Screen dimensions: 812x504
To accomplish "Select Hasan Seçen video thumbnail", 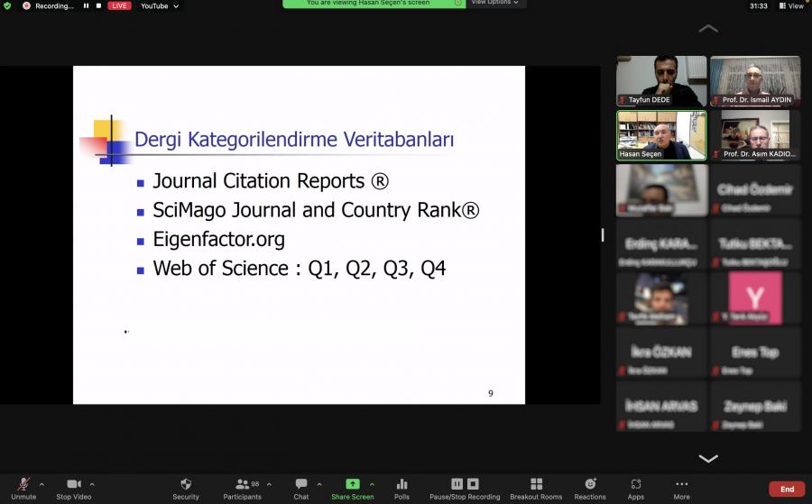I will point(661,135).
